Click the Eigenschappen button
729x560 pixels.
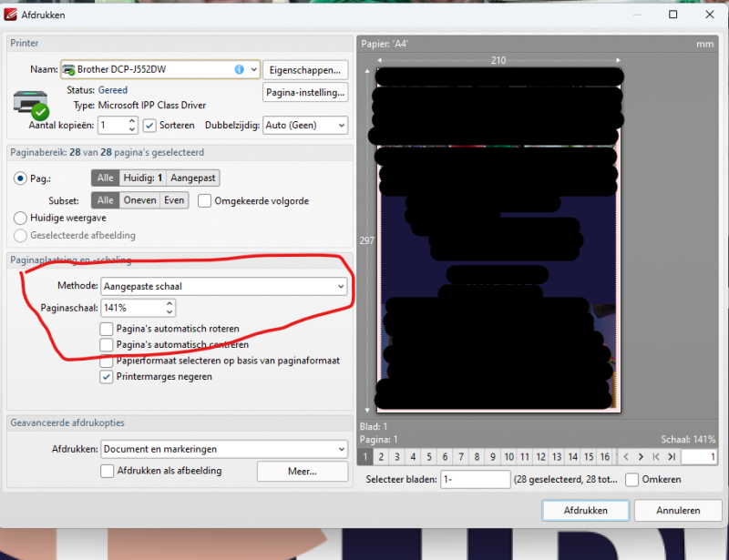(x=304, y=69)
